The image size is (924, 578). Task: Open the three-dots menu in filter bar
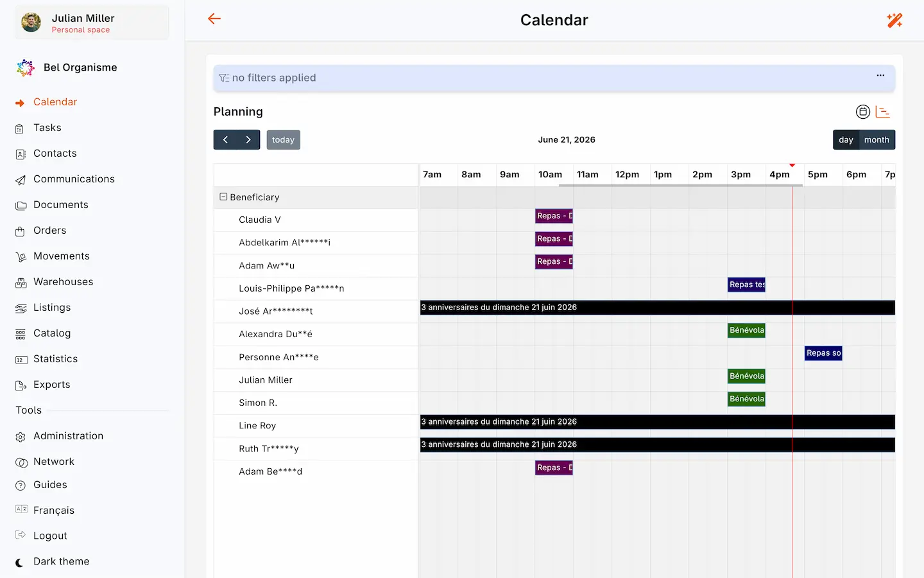tap(880, 76)
